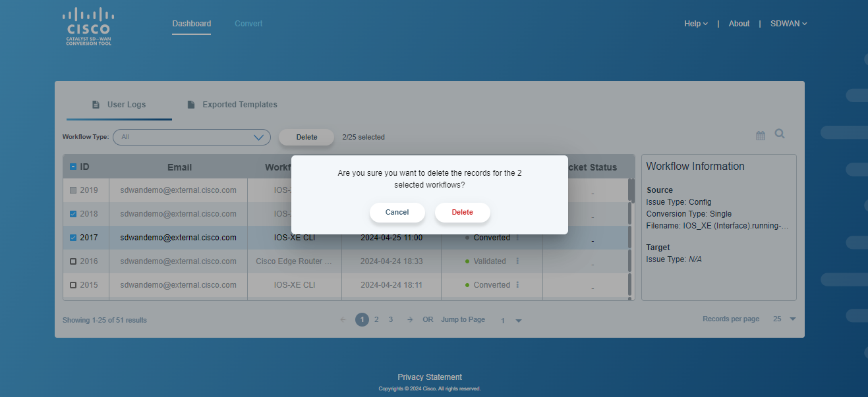The image size is (868, 397).
Task: Click the 2/25 selected counter text
Action: coord(363,137)
